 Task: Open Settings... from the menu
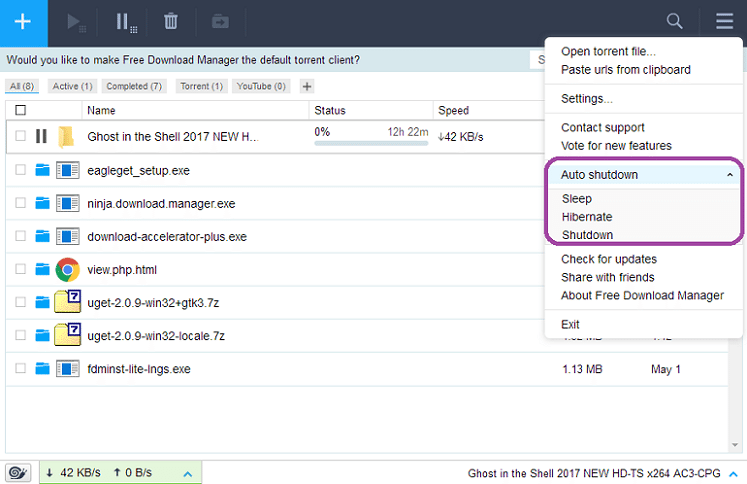pyautogui.click(x=586, y=99)
